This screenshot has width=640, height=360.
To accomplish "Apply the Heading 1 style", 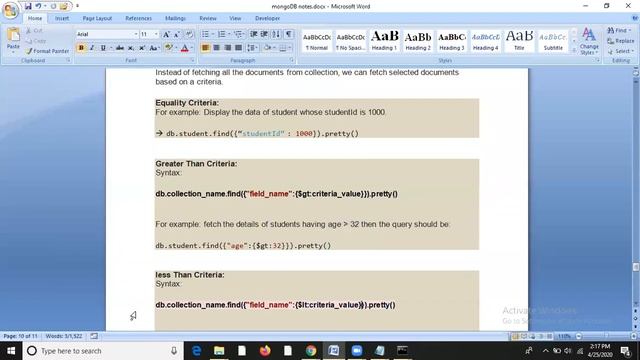I will coord(384,40).
